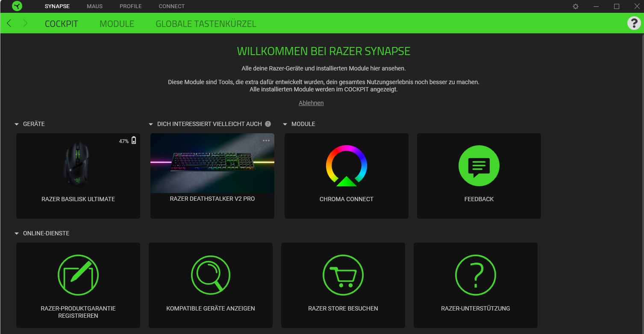Viewport: 644px width, 334px height.
Task: Open the Razer Store shopping cart icon
Action: point(343,275)
